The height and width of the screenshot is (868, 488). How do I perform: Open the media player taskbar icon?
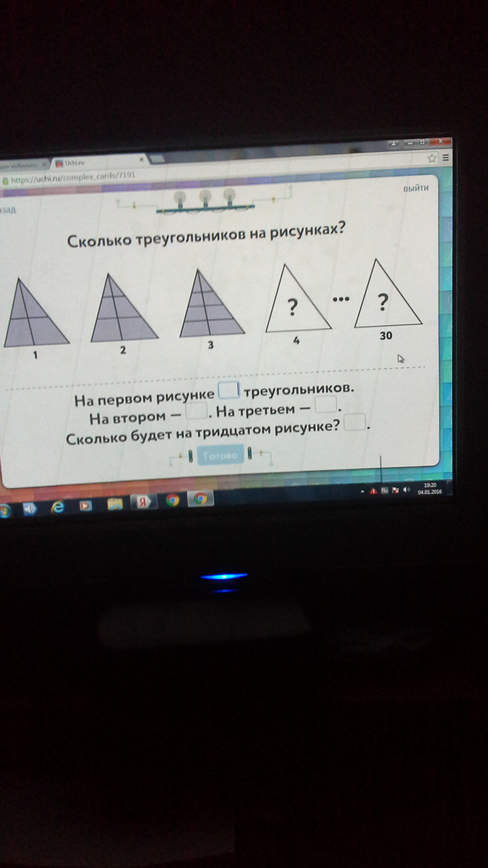(x=86, y=506)
